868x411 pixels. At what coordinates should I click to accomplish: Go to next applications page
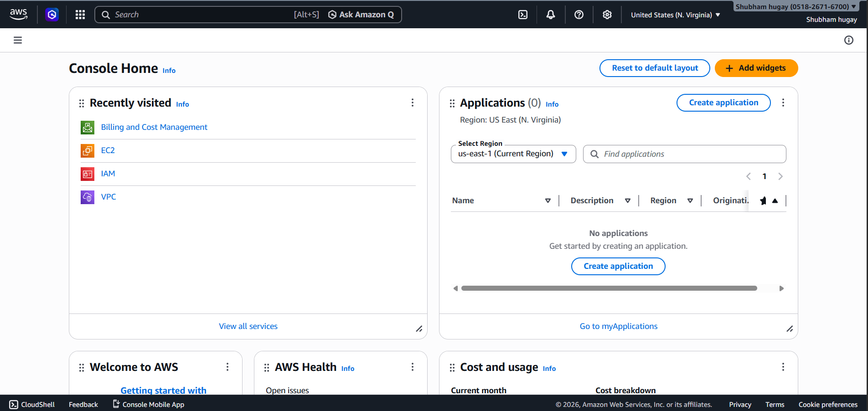[780, 176]
